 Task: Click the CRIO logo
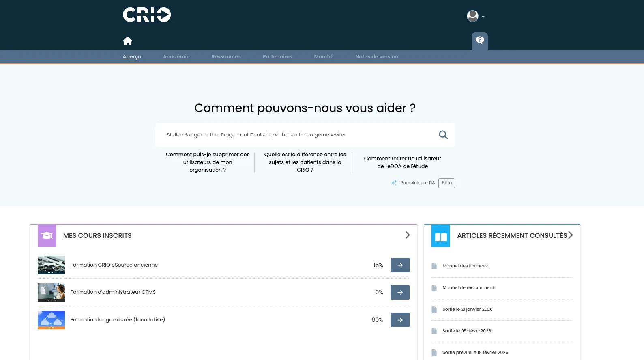pyautogui.click(x=147, y=15)
